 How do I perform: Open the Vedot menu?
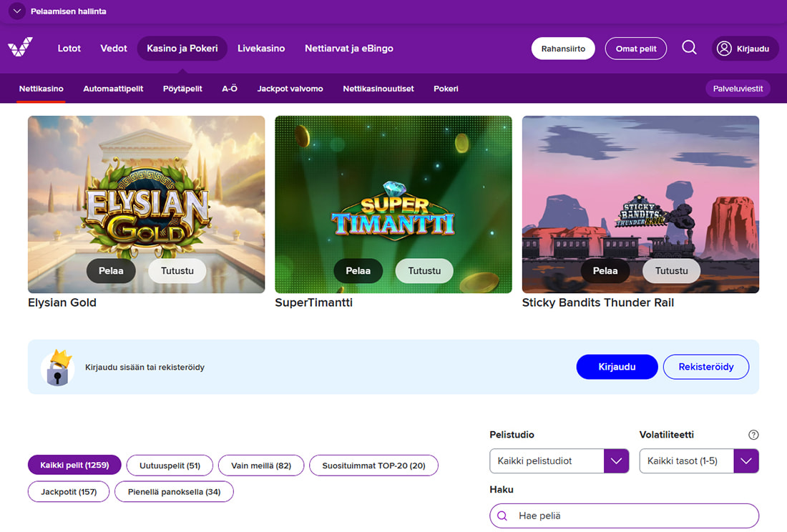(x=114, y=49)
